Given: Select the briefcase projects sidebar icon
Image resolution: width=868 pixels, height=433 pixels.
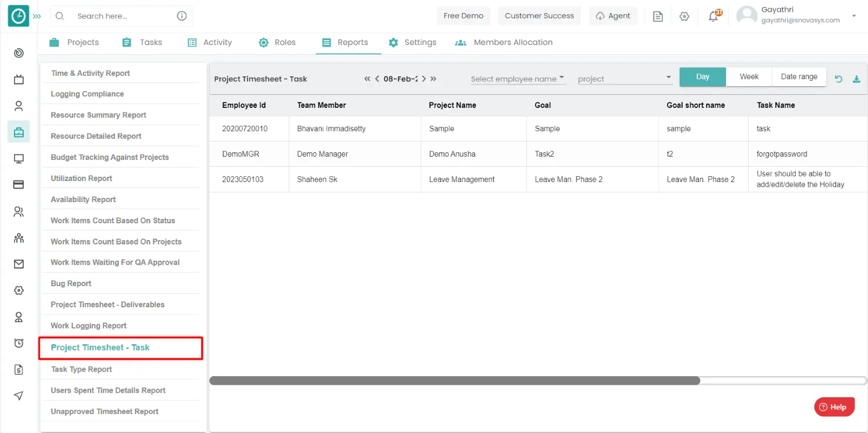Looking at the screenshot, I should (18, 132).
